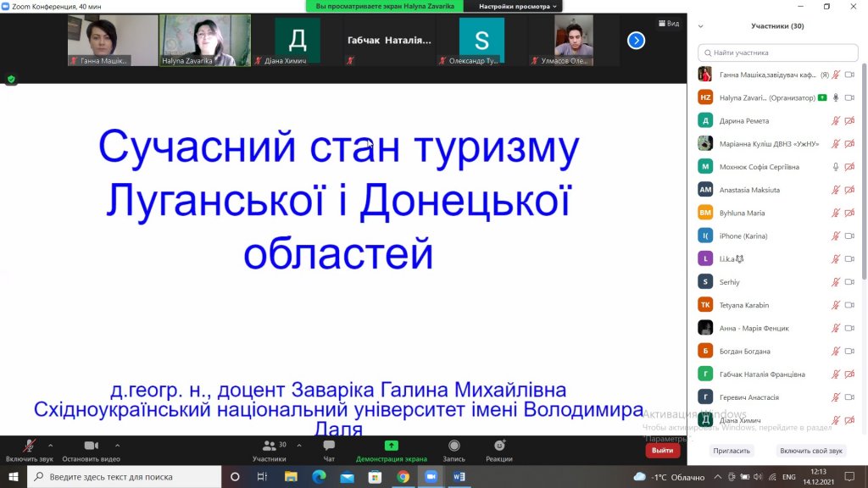Click camera-off icon for Дарина Ремета

(x=849, y=120)
